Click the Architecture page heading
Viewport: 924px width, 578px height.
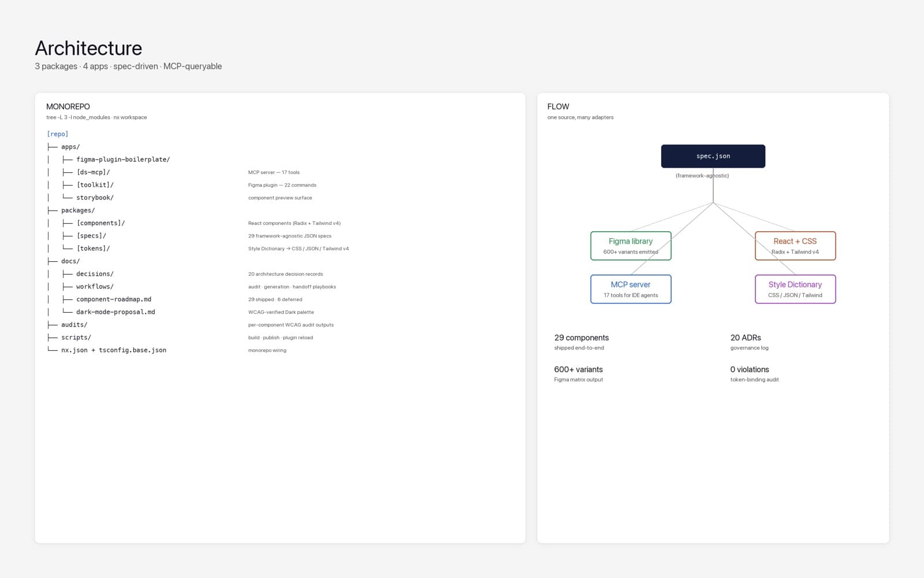(x=88, y=48)
